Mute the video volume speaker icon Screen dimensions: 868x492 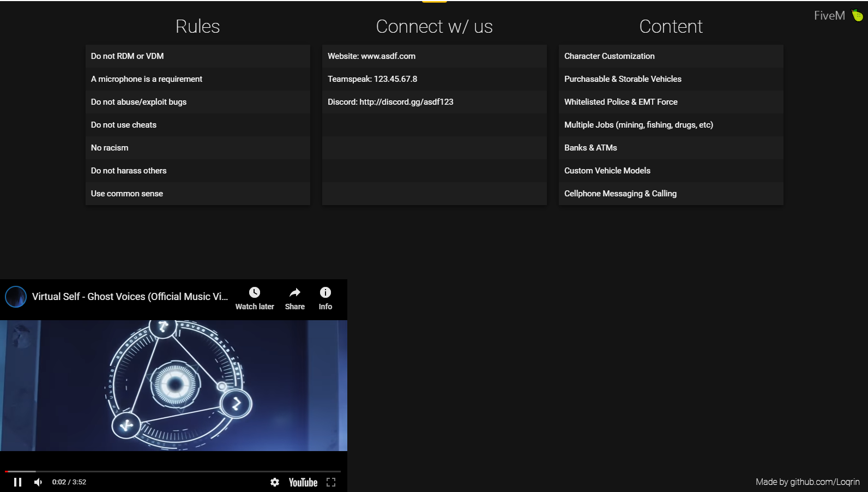click(x=38, y=482)
